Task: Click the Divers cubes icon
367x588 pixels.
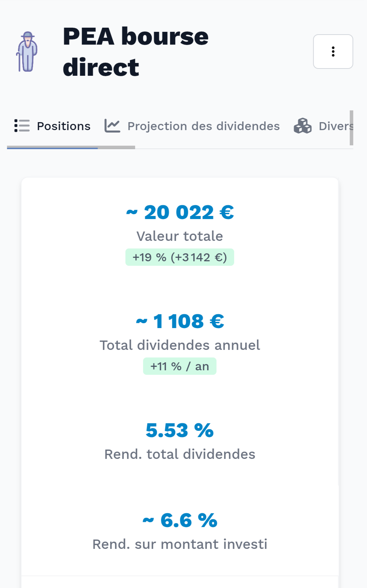Action: [x=303, y=126]
